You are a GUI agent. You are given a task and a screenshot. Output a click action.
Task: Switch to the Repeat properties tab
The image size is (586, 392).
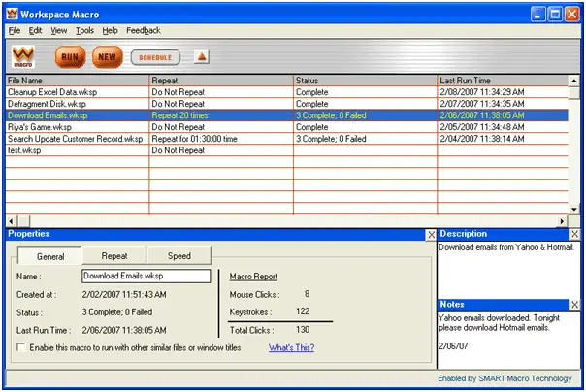[x=114, y=256]
